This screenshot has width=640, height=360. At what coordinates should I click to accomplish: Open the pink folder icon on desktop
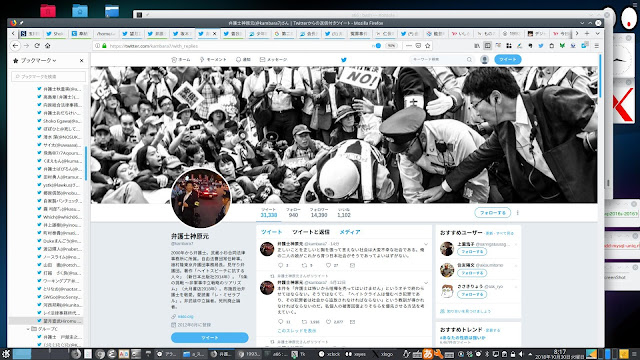point(48,10)
